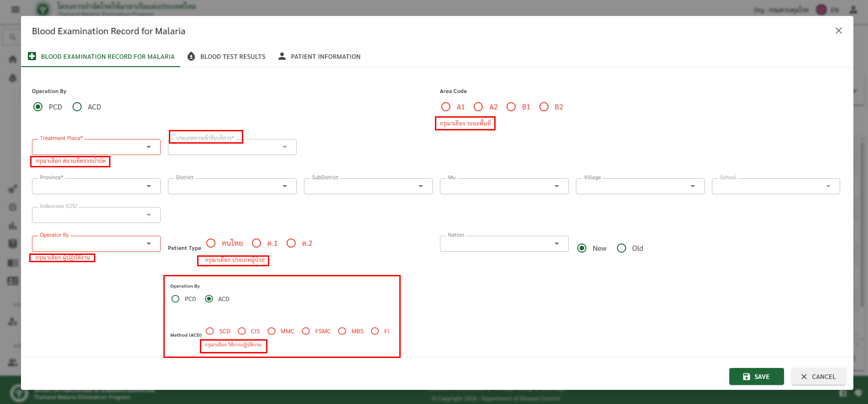Switch to the Blood Test Results tab
This screenshot has width=868, height=404.
click(x=233, y=57)
